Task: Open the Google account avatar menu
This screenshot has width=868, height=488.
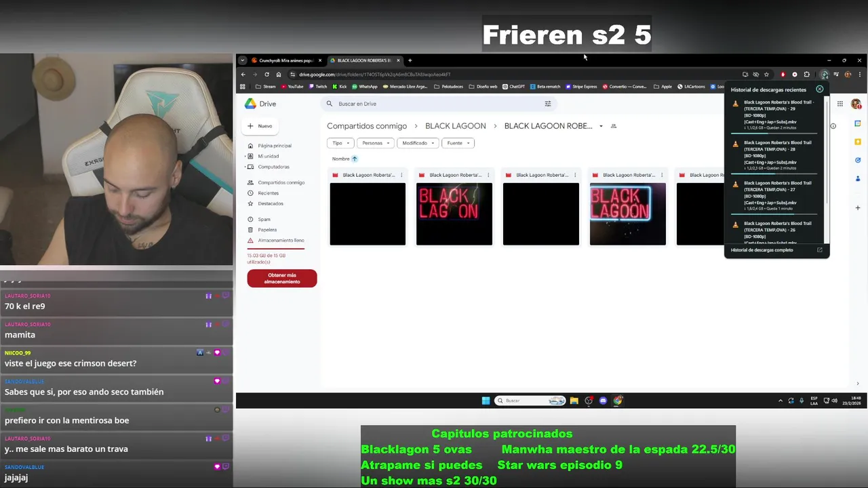Action: 856,104
